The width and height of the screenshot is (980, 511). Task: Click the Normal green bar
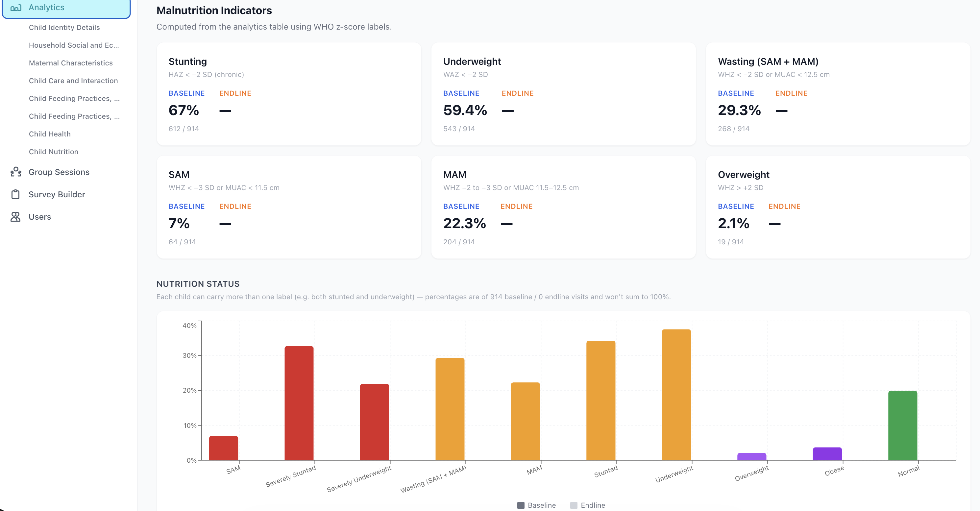903,426
